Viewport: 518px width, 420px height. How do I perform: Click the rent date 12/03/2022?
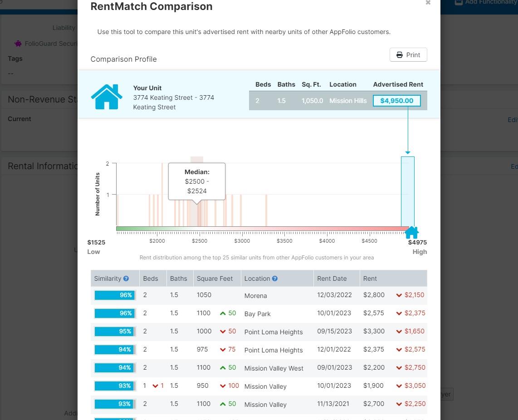tap(334, 295)
